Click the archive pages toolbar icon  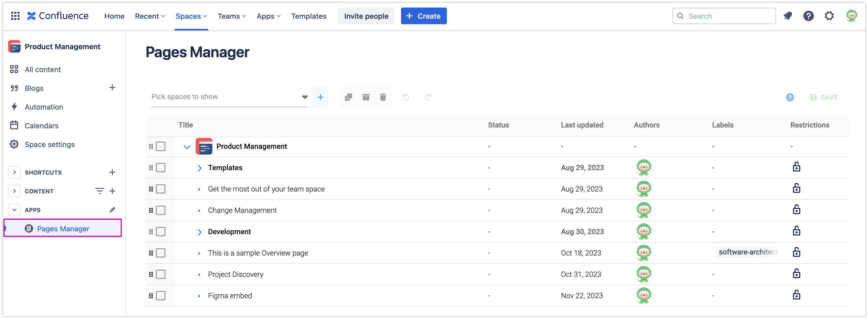pos(366,97)
